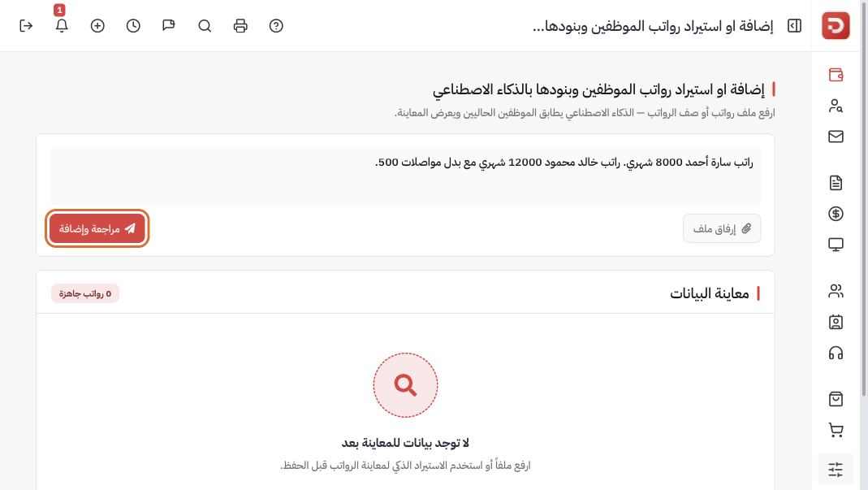Click the page vertical scrollbar
The image size is (868, 490).
(x=864, y=200)
